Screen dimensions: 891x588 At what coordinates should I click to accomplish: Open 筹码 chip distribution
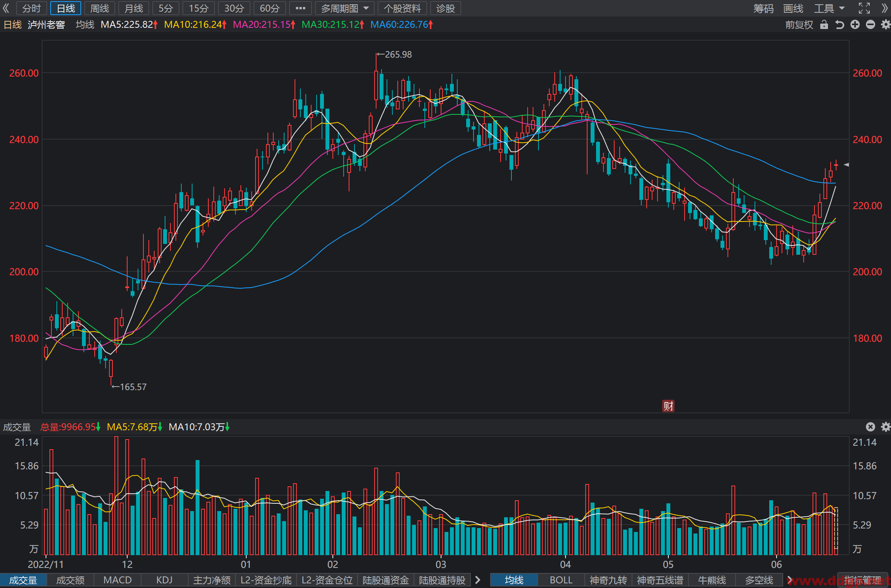[x=763, y=8]
